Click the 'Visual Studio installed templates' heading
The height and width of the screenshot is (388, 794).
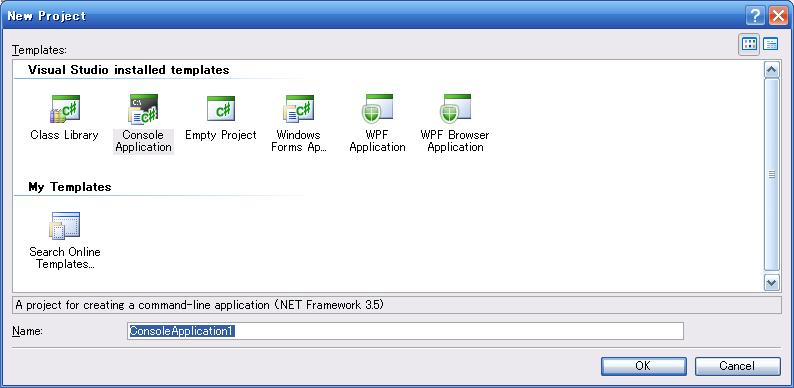(129, 70)
